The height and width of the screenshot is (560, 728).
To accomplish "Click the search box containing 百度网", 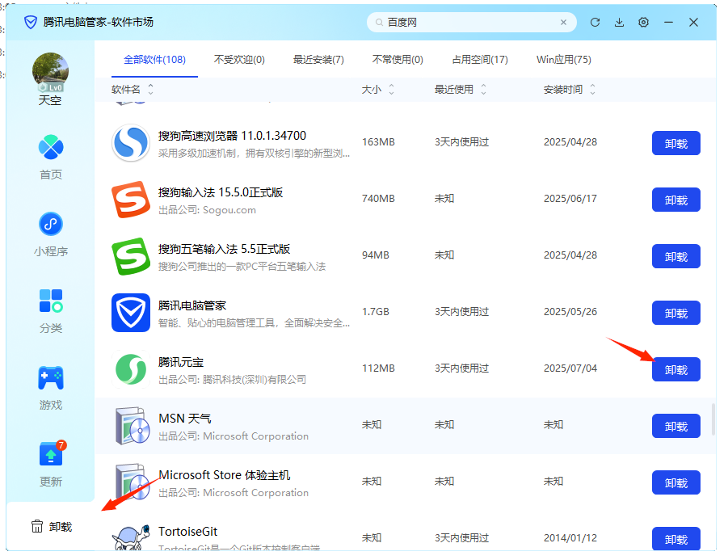I will tap(473, 23).
